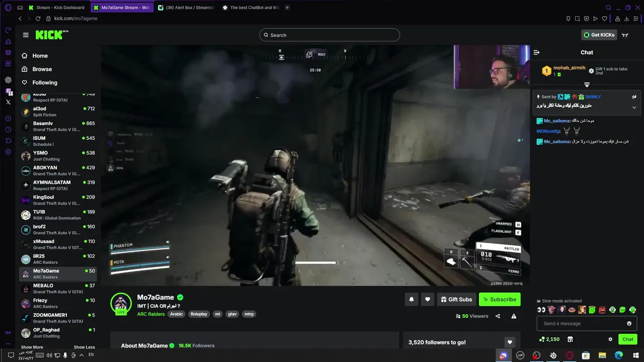Open the emoji picker in message box
Image resolution: width=644 pixels, height=362 pixels.
point(629,323)
